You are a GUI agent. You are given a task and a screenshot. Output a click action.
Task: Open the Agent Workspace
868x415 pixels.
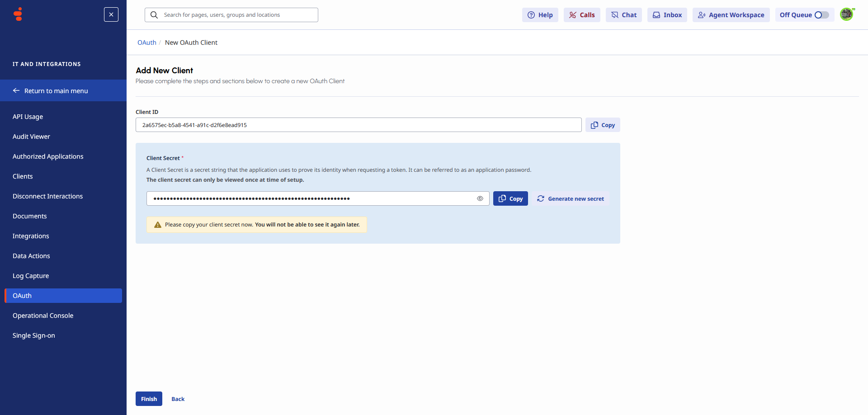[x=731, y=14]
